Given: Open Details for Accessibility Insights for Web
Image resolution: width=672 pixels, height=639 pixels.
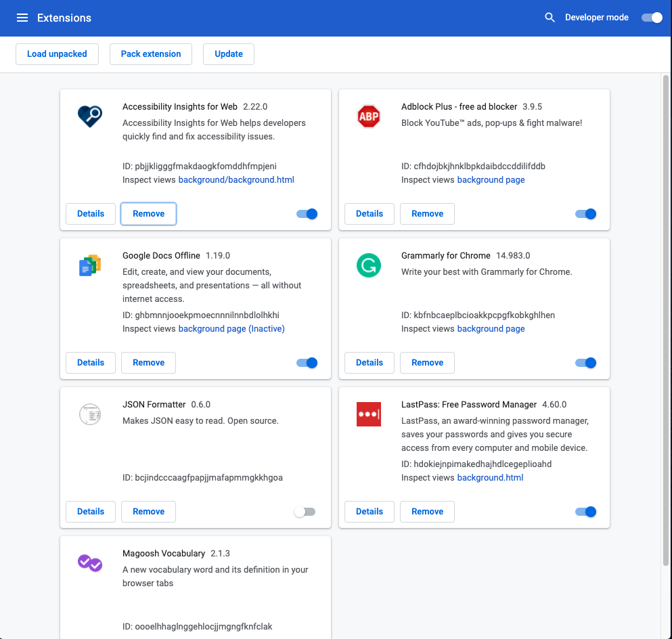Looking at the screenshot, I should (91, 214).
